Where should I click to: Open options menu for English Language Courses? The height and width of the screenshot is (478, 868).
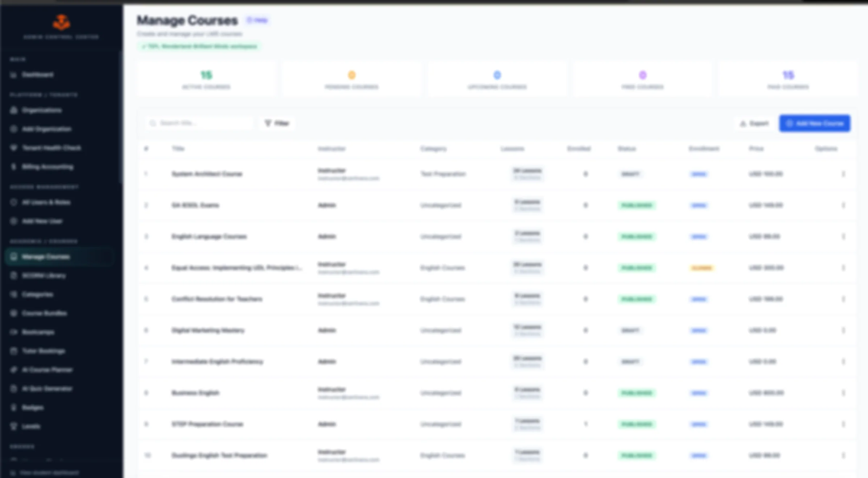coord(843,237)
